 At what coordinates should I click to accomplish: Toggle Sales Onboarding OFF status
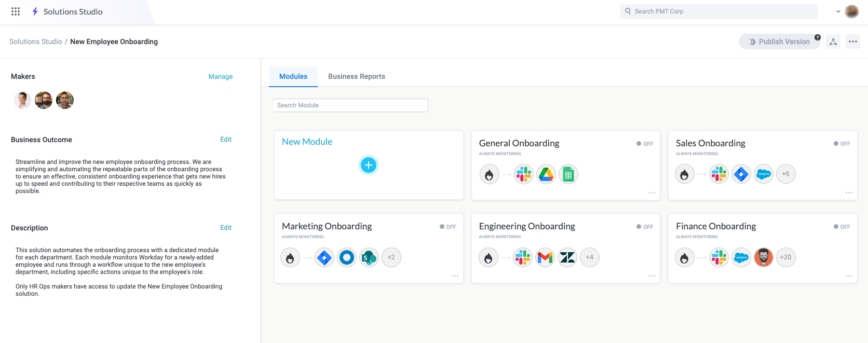point(842,144)
